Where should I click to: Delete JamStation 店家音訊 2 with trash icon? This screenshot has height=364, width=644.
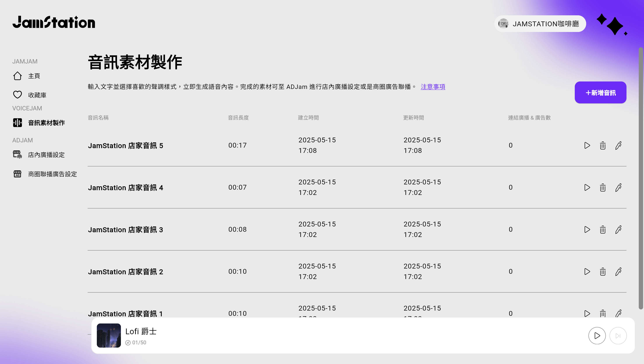coord(603,272)
